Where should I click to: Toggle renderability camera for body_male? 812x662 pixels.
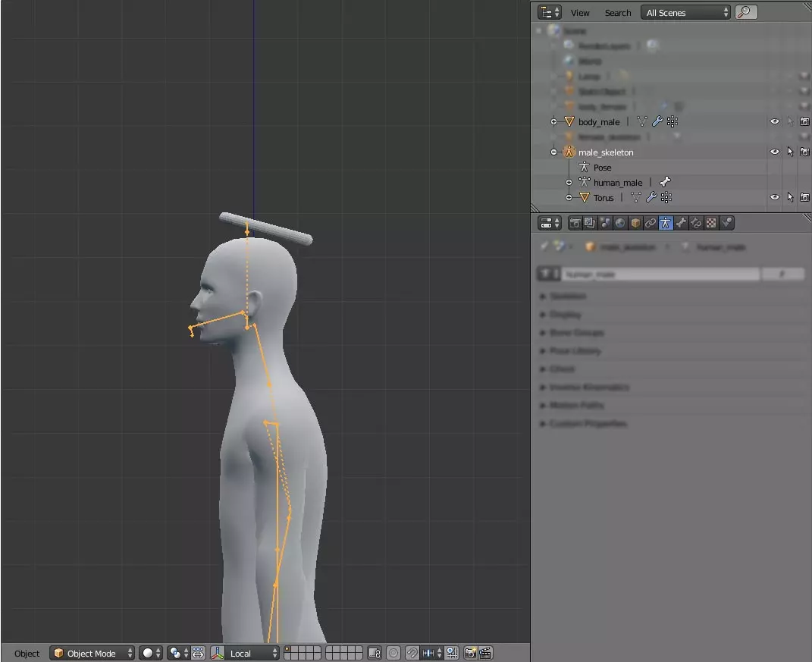804,122
